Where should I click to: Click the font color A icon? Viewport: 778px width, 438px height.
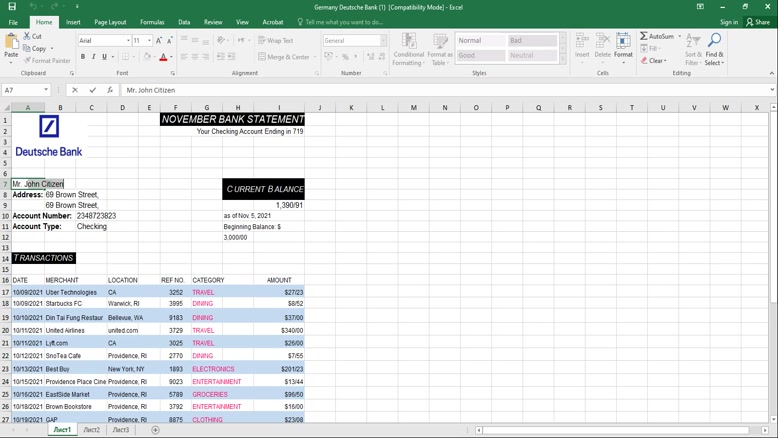tap(163, 57)
